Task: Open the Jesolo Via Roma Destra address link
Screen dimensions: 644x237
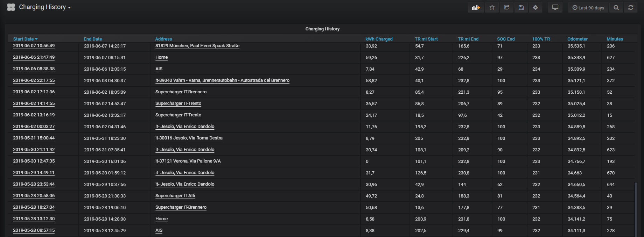Action: [x=189, y=138]
